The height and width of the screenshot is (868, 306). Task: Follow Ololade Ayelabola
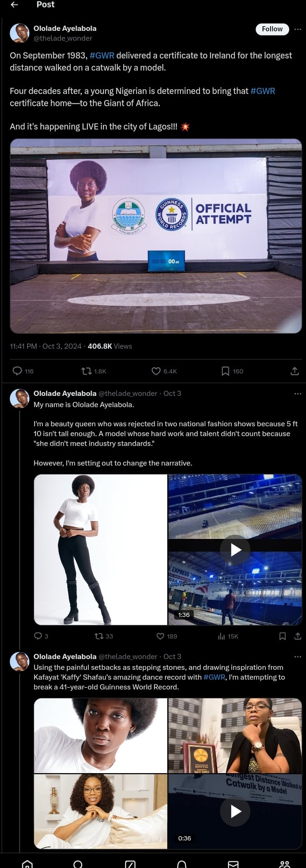[x=272, y=29]
